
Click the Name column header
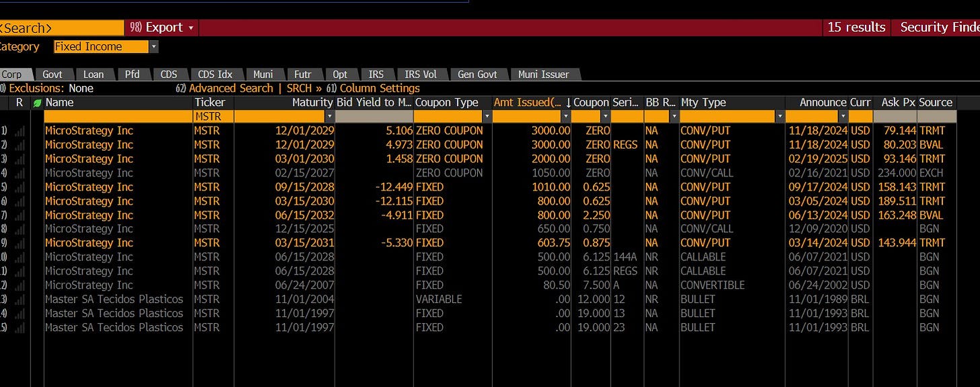pyautogui.click(x=59, y=102)
